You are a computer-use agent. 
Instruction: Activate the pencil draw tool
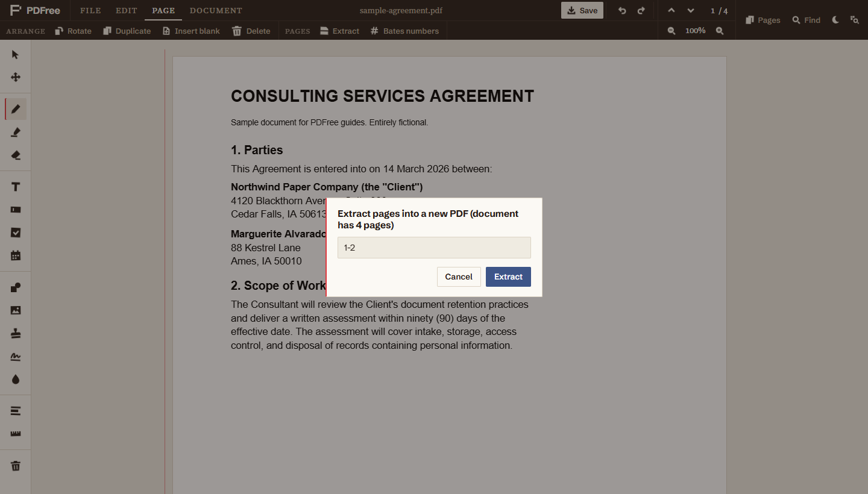16,109
